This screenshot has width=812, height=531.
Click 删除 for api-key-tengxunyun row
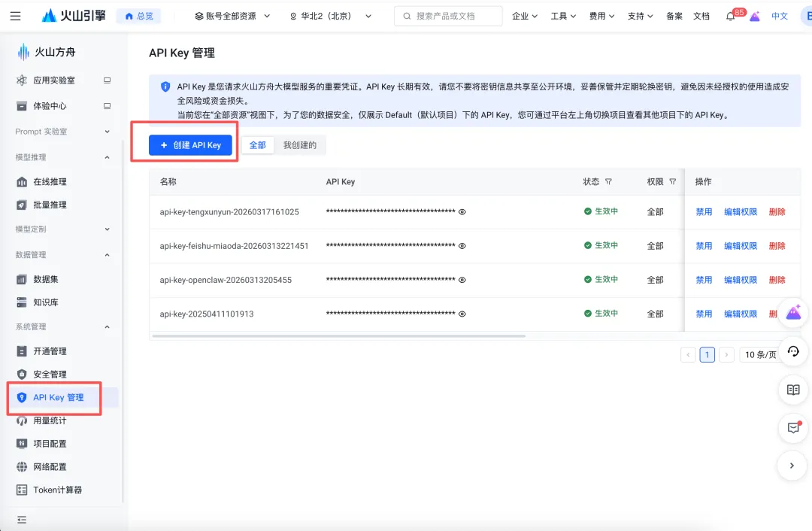click(777, 212)
